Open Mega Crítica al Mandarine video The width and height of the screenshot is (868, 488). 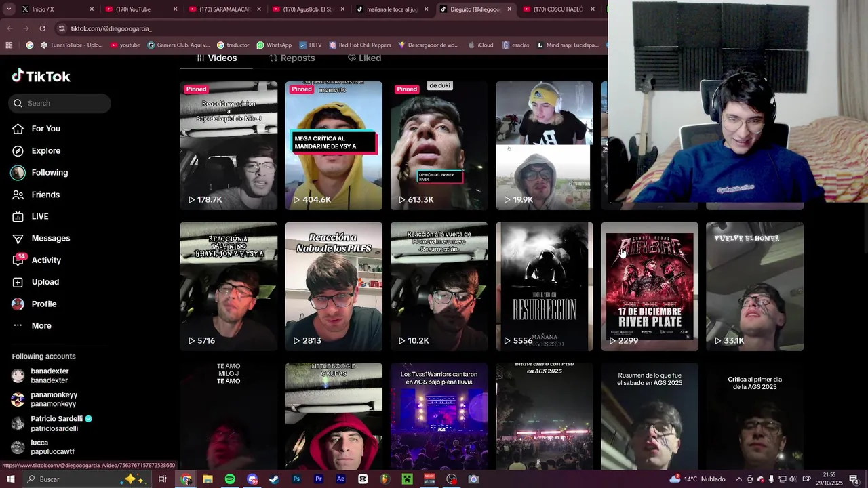334,146
